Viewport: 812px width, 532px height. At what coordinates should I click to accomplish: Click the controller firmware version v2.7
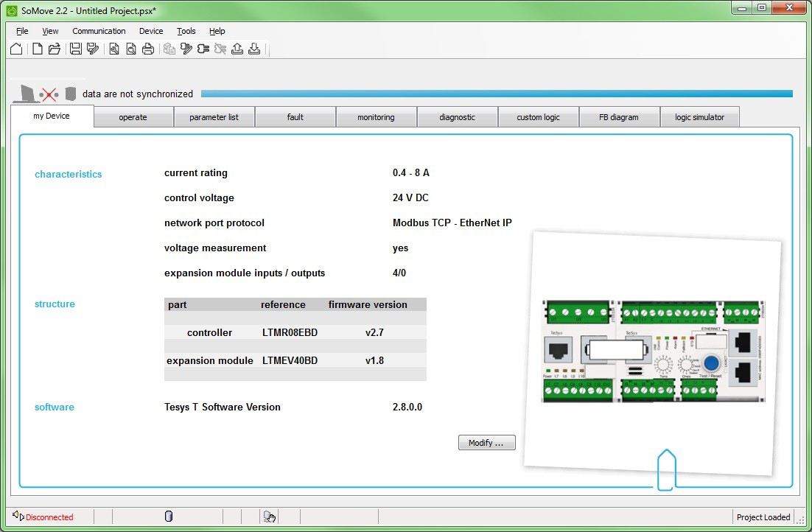point(374,332)
